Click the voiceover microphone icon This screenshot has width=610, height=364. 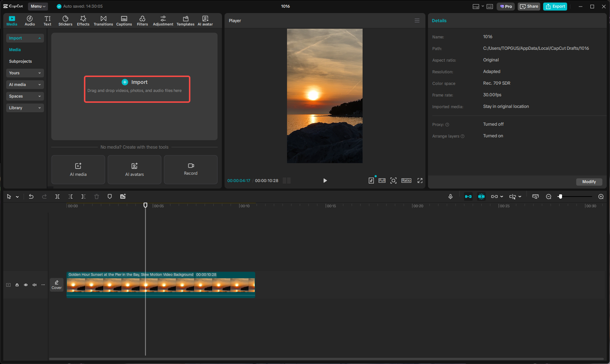tap(451, 197)
